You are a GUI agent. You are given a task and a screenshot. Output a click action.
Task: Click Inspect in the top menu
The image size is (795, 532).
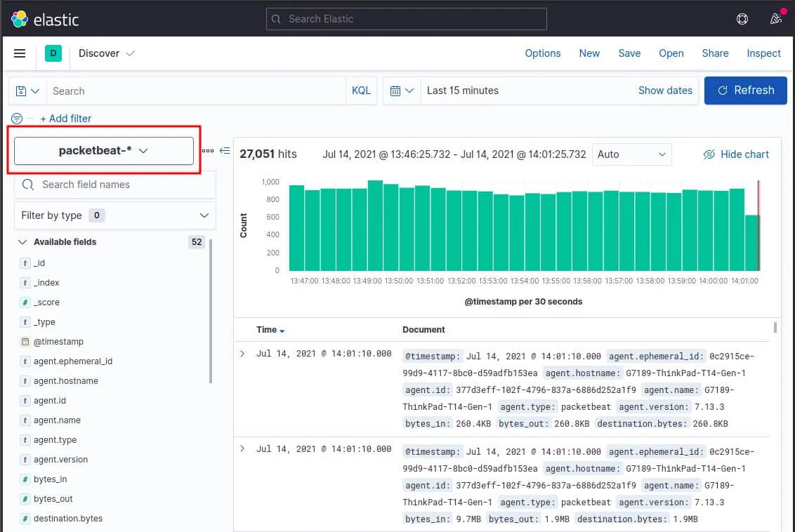[763, 53]
